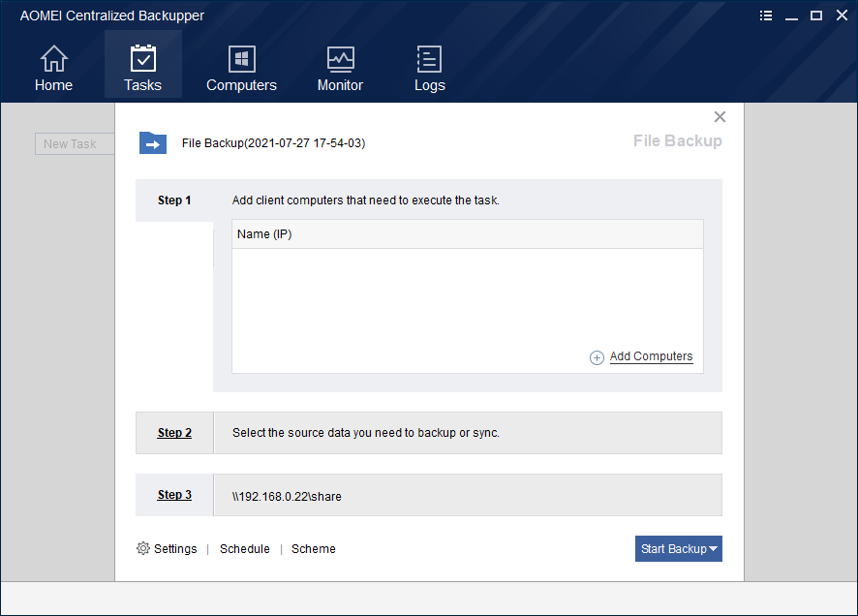858x616 pixels.
Task: Open the title bar menu list icon
Action: pyautogui.click(x=766, y=15)
